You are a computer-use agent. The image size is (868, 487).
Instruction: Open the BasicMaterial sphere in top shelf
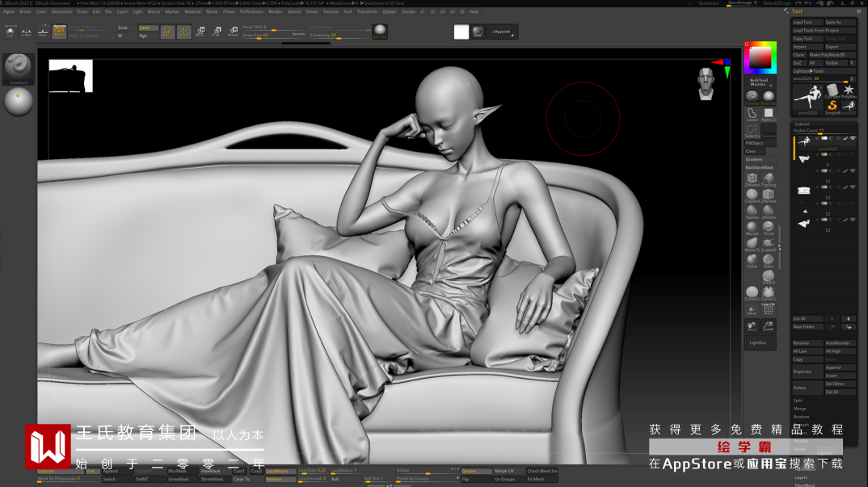coord(380,31)
